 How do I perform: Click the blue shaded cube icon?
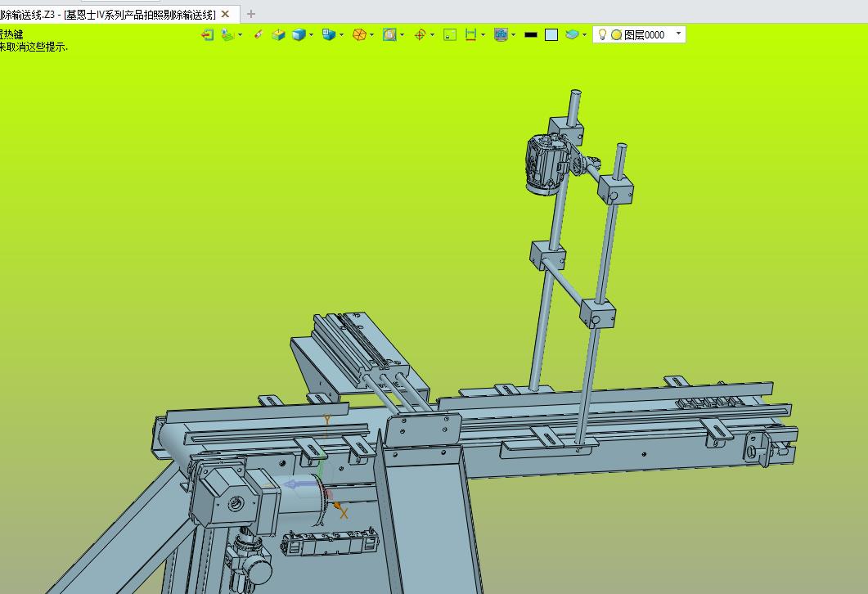(299, 35)
